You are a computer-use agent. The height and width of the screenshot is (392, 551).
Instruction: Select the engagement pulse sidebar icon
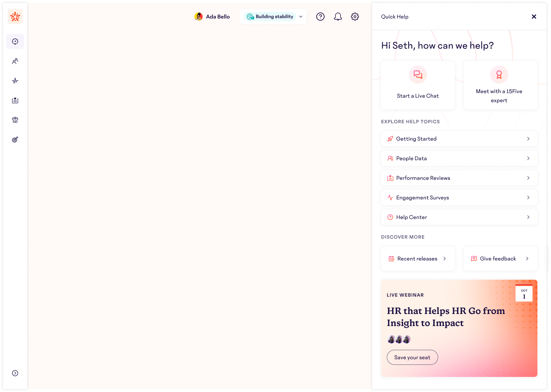[x=15, y=81]
